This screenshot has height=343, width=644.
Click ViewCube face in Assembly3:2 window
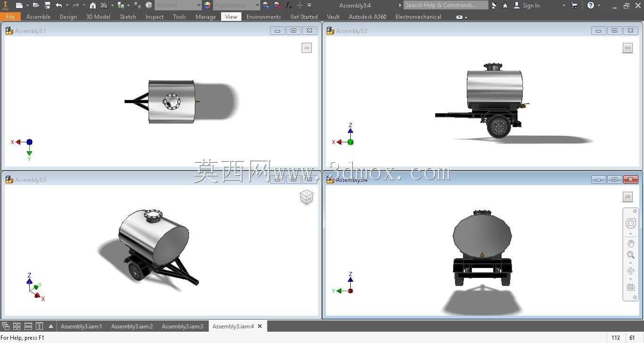[627, 48]
